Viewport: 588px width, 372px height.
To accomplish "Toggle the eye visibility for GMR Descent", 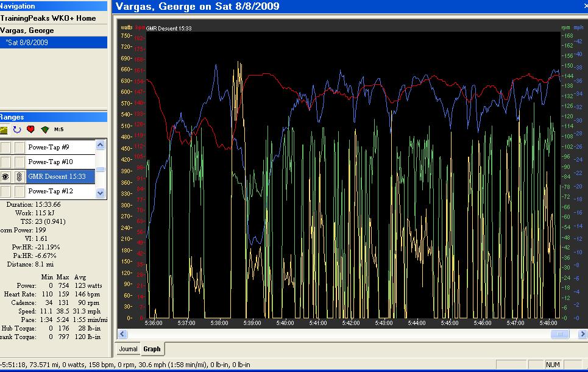I will [x=5, y=177].
